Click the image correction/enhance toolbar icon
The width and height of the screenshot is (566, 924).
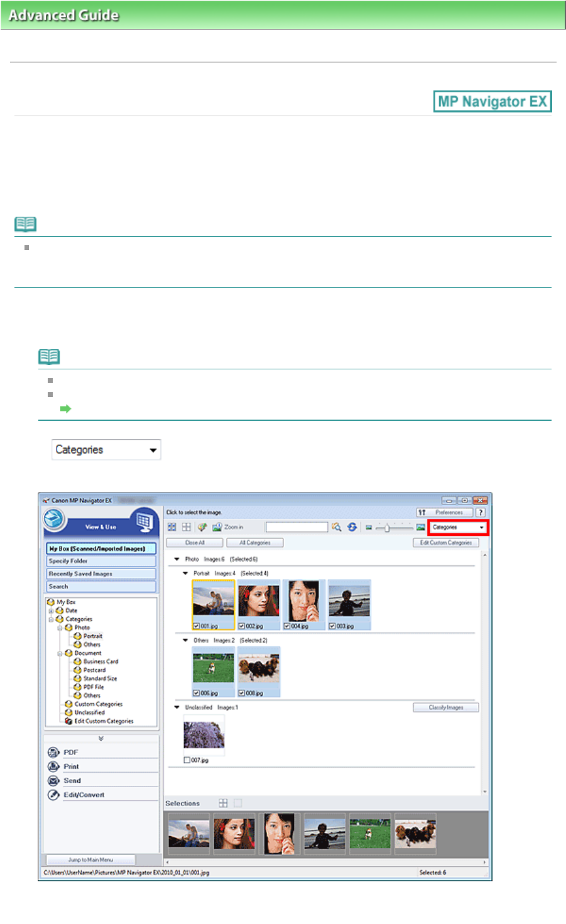[202, 527]
